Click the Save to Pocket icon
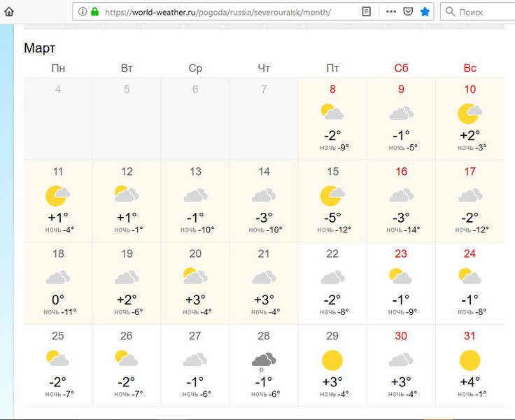This screenshot has width=515, height=420. pos(407,12)
